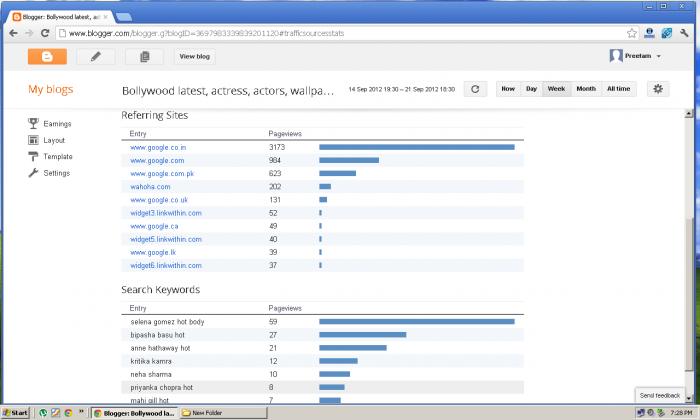Click the system tray clock

681,413
